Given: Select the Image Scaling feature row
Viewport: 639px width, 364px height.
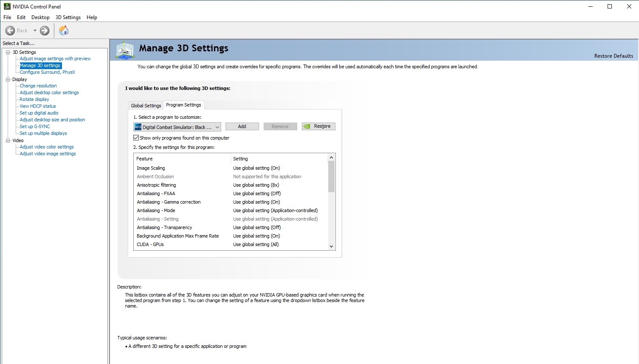Looking at the screenshot, I should [x=231, y=168].
